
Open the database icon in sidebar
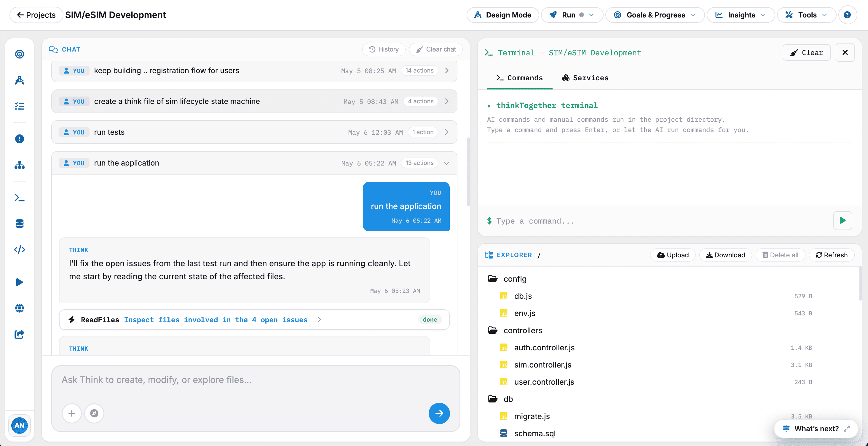tap(20, 224)
